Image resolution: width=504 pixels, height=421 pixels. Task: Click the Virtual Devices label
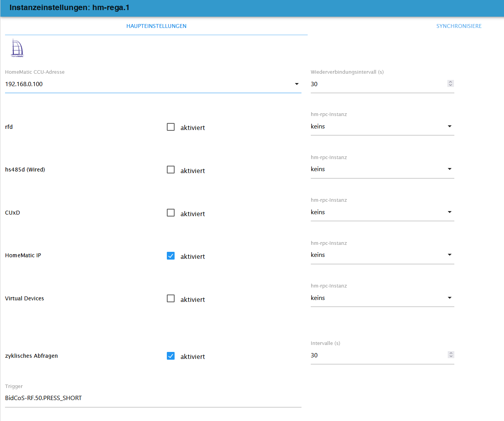pyautogui.click(x=24, y=298)
